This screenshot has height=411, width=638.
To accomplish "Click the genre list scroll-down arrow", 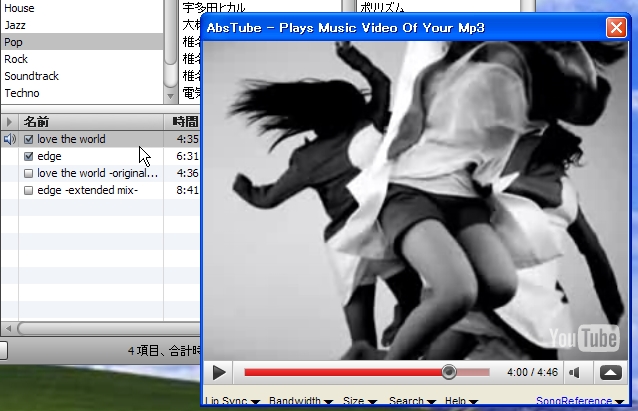I will (x=170, y=96).
